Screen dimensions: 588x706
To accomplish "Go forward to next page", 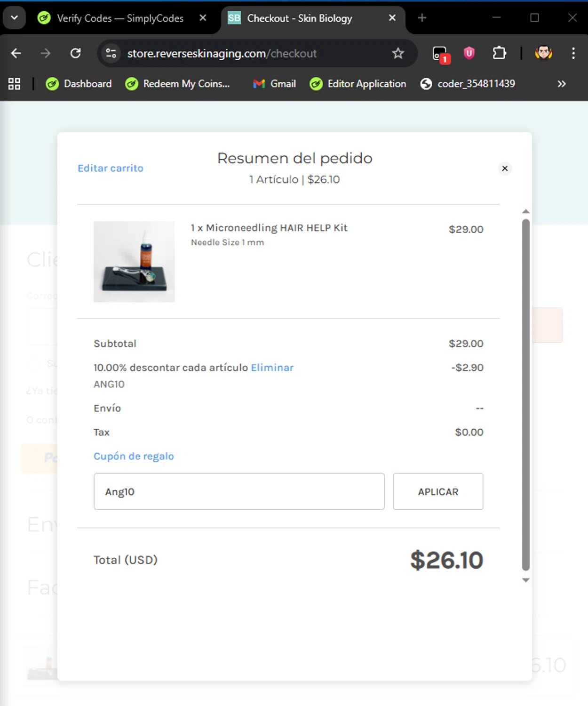I will point(45,53).
